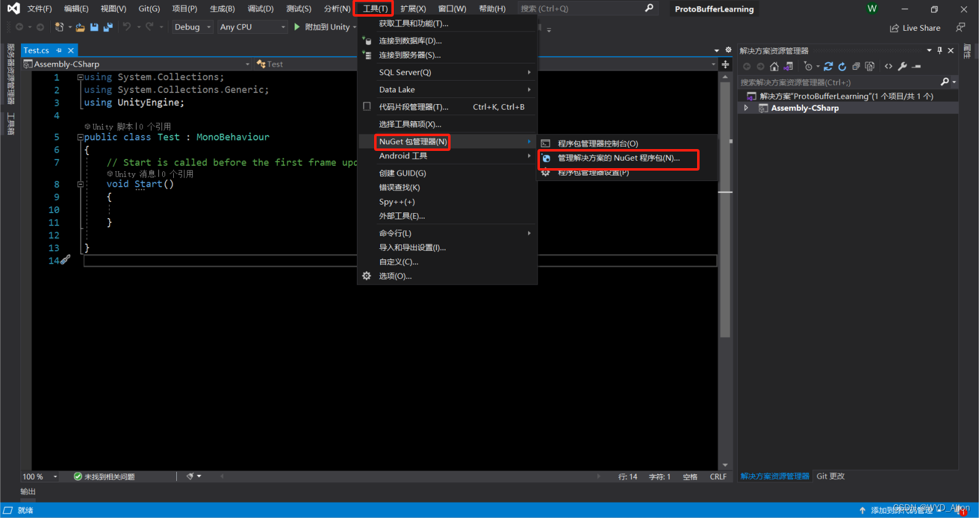Pin the Test.cs tab
The height and width of the screenshot is (518, 980).
click(59, 51)
